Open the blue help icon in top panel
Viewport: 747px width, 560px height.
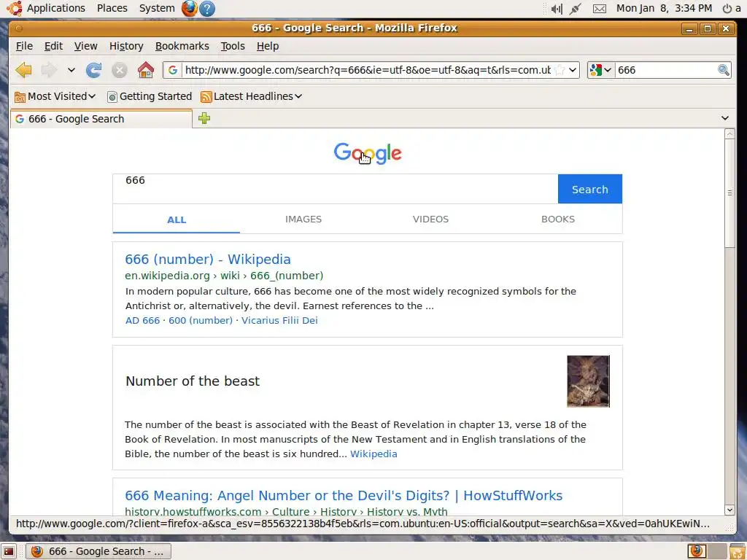(207, 8)
